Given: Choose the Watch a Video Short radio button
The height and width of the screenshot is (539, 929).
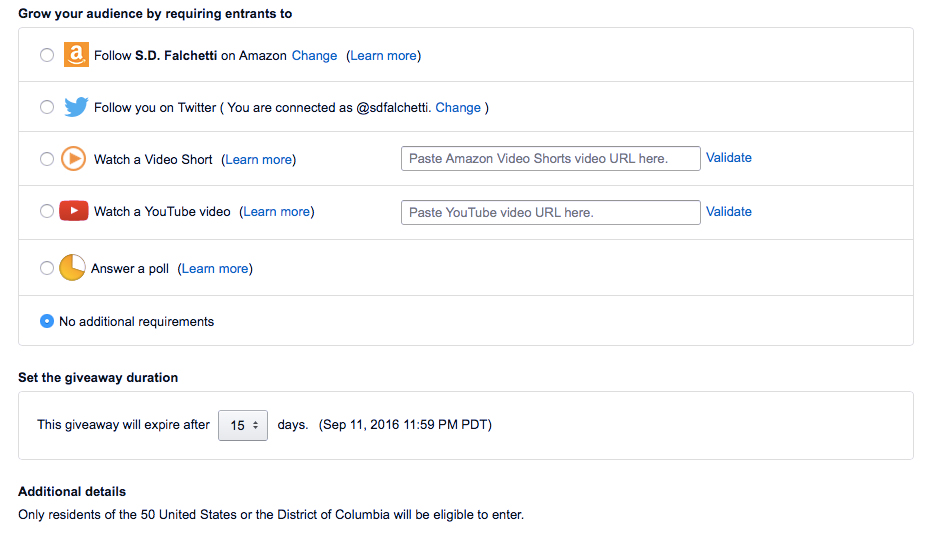Looking at the screenshot, I should pyautogui.click(x=47, y=159).
